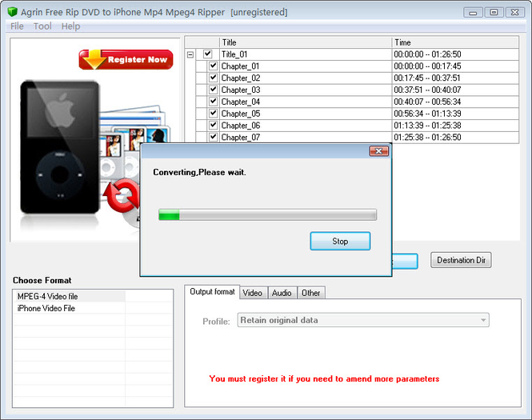This screenshot has height=420, width=532.
Task: Uncheck the Chapter_07 checkbox
Action: [x=213, y=137]
